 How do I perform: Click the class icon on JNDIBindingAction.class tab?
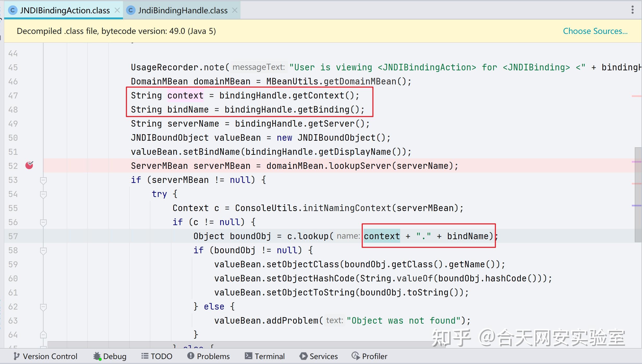pyautogui.click(x=13, y=10)
